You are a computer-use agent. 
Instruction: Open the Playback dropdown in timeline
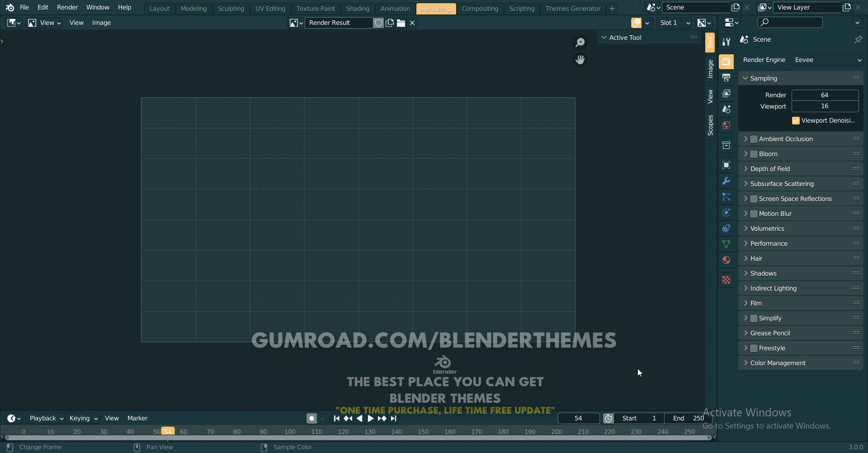point(46,418)
